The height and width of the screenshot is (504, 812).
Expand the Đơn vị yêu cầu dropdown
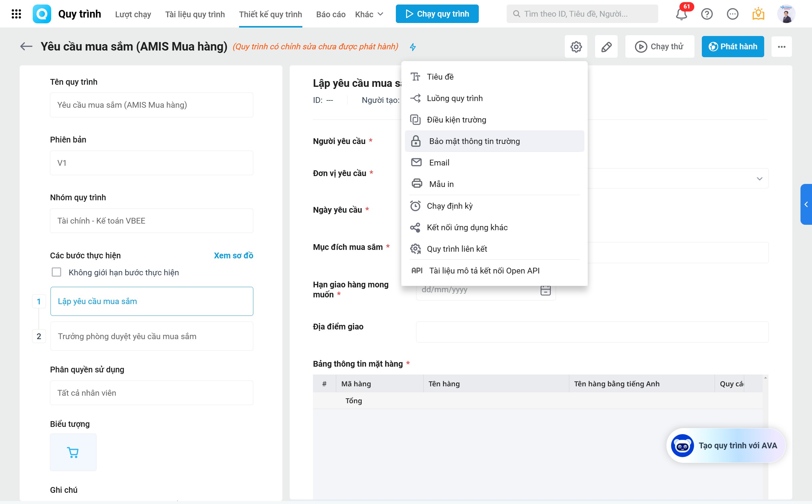[759, 179]
